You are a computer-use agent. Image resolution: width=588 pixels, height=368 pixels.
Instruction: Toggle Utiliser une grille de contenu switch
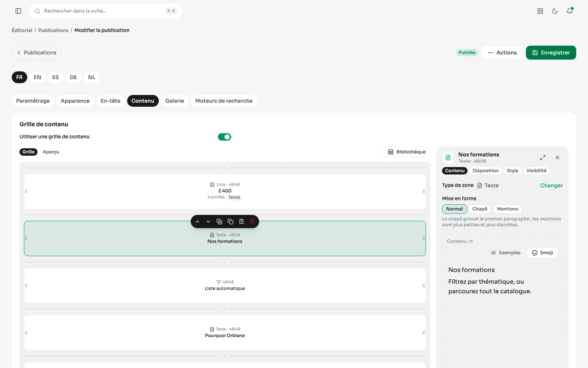tap(225, 137)
